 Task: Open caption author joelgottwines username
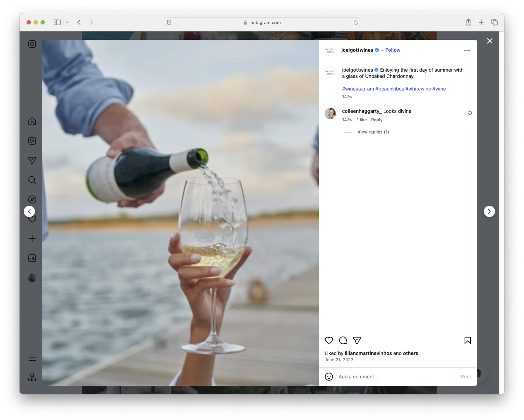pos(358,70)
